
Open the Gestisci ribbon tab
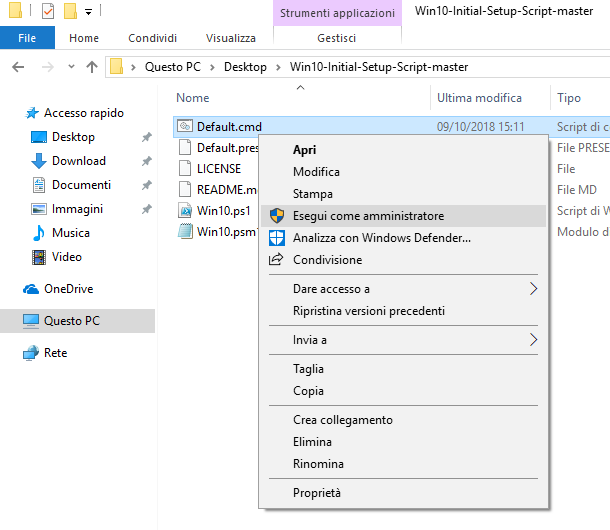[x=337, y=38]
